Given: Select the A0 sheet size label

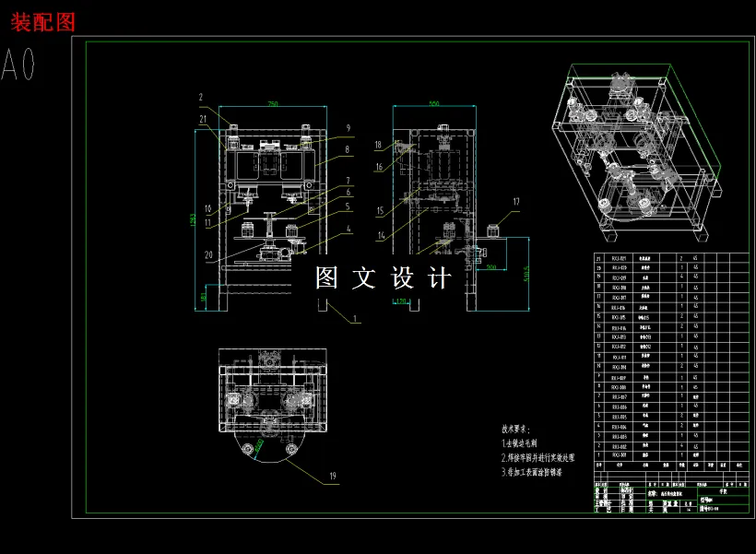Looking at the screenshot, I should (18, 65).
